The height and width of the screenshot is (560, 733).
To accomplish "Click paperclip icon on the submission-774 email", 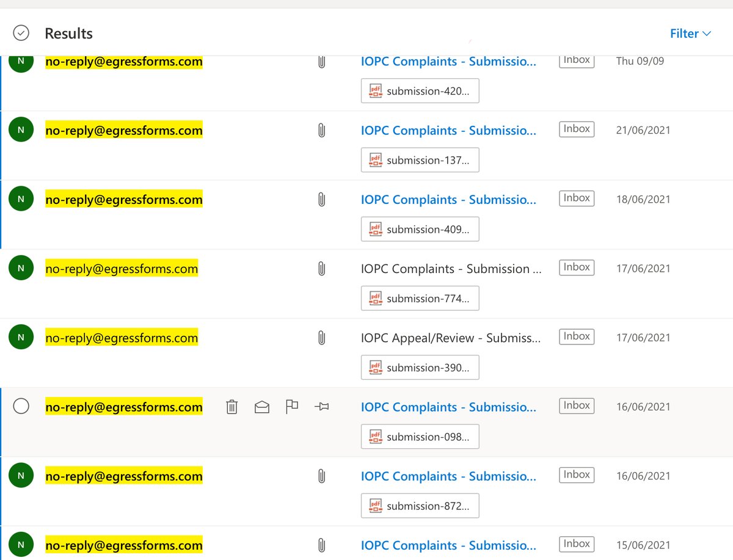I will point(321,268).
